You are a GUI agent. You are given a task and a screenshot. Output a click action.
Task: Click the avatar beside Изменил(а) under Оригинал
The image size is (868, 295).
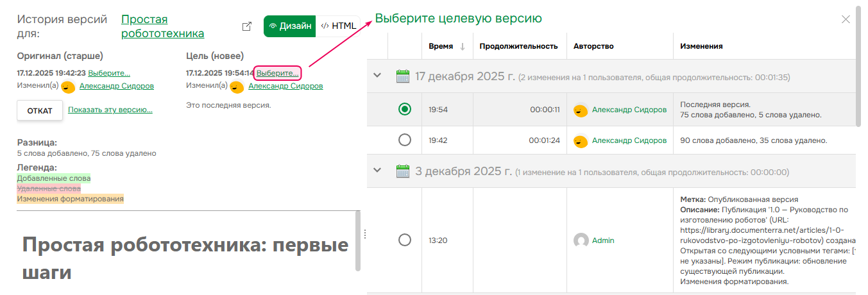(x=69, y=87)
